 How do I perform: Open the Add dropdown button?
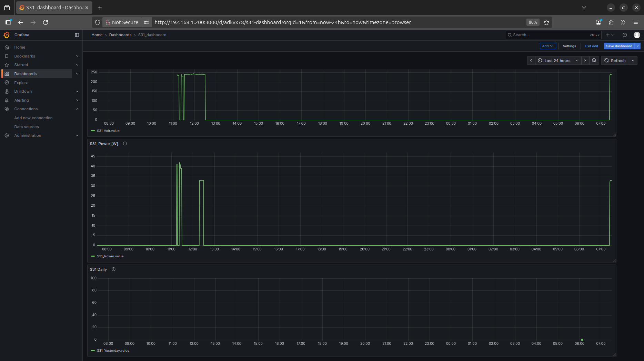point(547,46)
